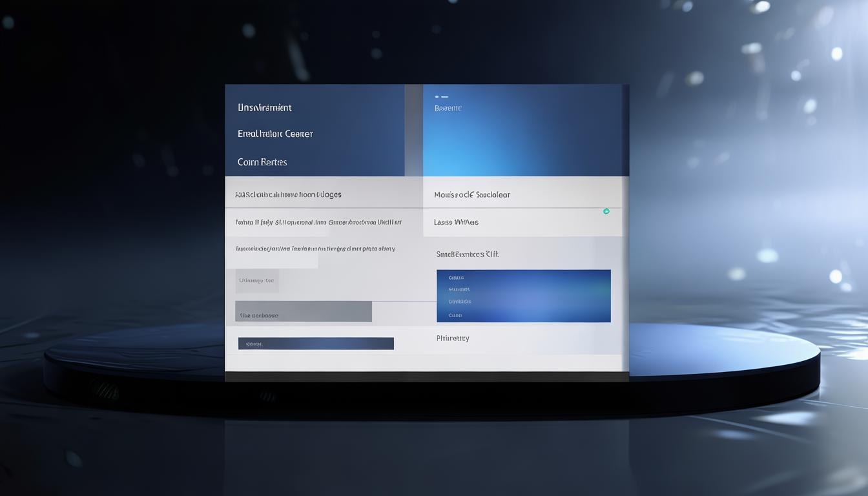
Task: Select the first entry in the blue panel
Action: click(456, 278)
